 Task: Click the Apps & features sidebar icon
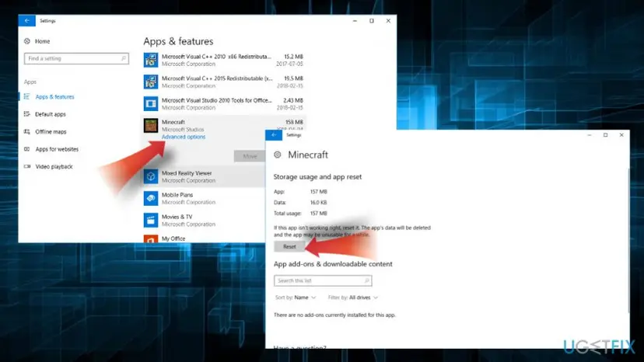(26, 96)
